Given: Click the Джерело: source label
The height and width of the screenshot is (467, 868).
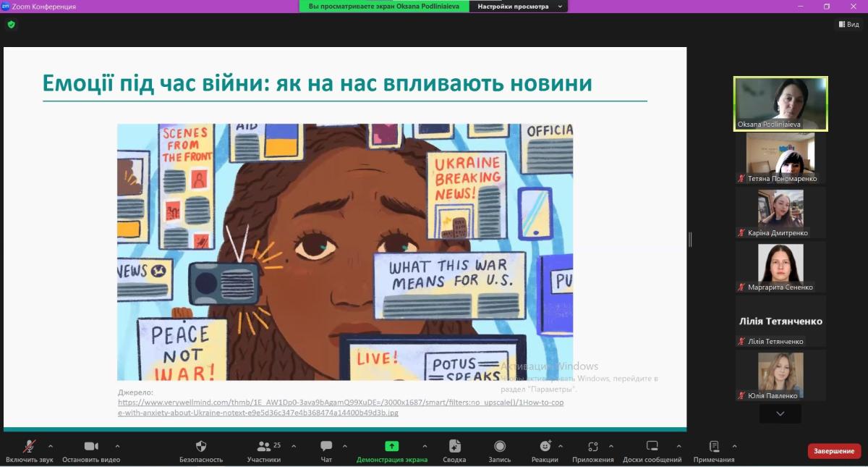Looking at the screenshot, I should [x=136, y=392].
